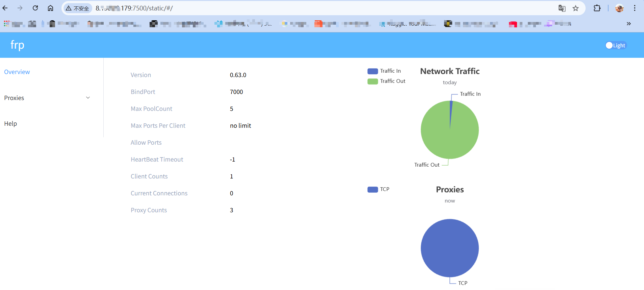Open the translate page icon
Viewport: 644px width, 290px height.
562,8
